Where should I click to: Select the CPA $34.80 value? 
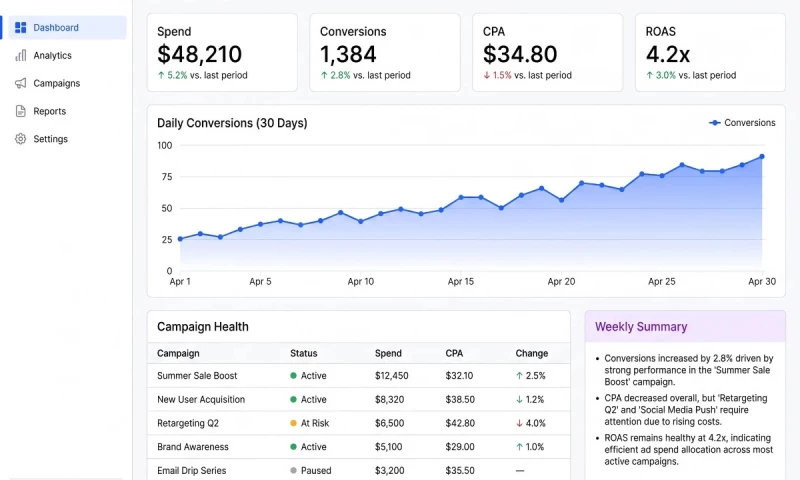tap(520, 54)
